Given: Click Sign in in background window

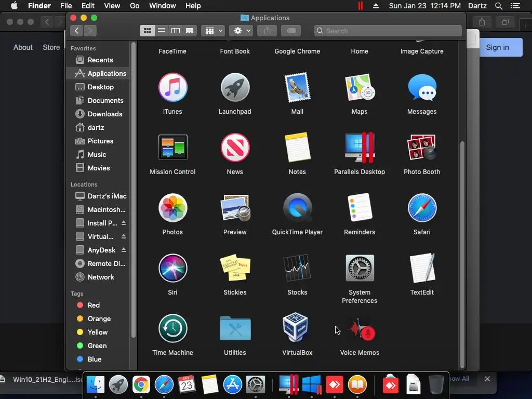Looking at the screenshot, I should click(497, 47).
